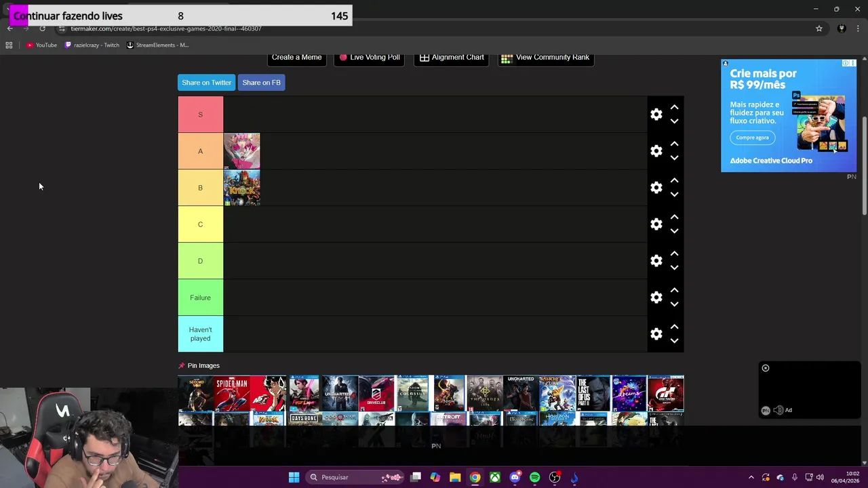Go back in the browser
This screenshot has width=868, height=488.
[x=9, y=28]
